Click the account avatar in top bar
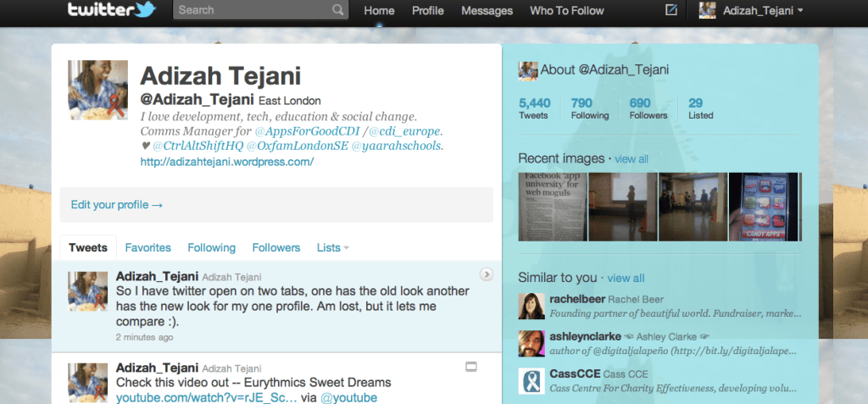 pyautogui.click(x=707, y=10)
